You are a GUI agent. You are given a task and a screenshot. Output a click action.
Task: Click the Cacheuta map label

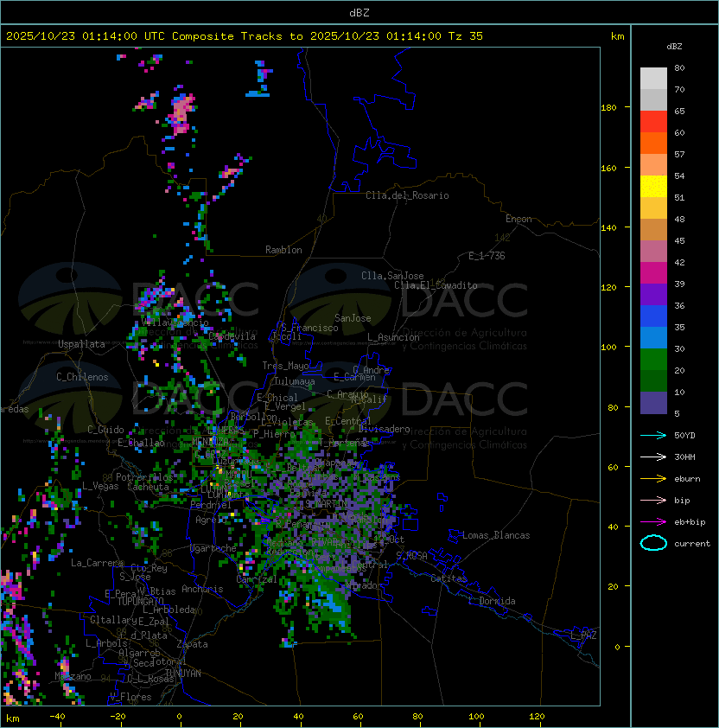(148, 487)
